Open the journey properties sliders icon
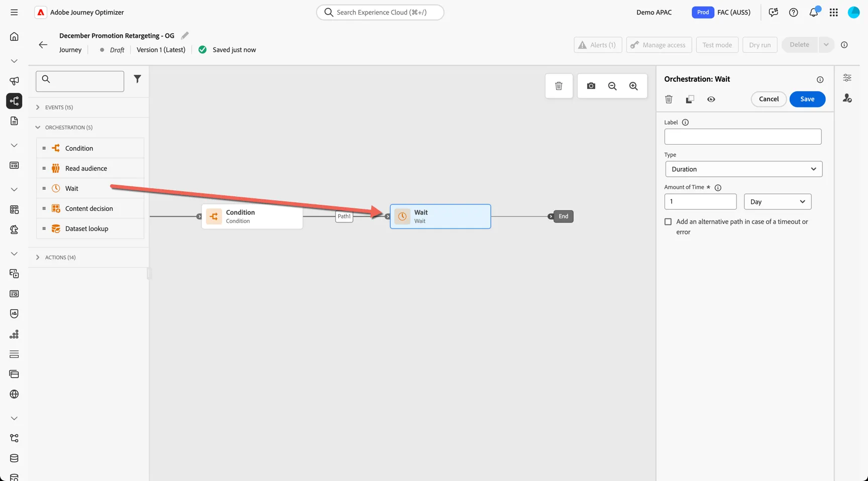Viewport: 868px width, 481px height. tap(847, 78)
